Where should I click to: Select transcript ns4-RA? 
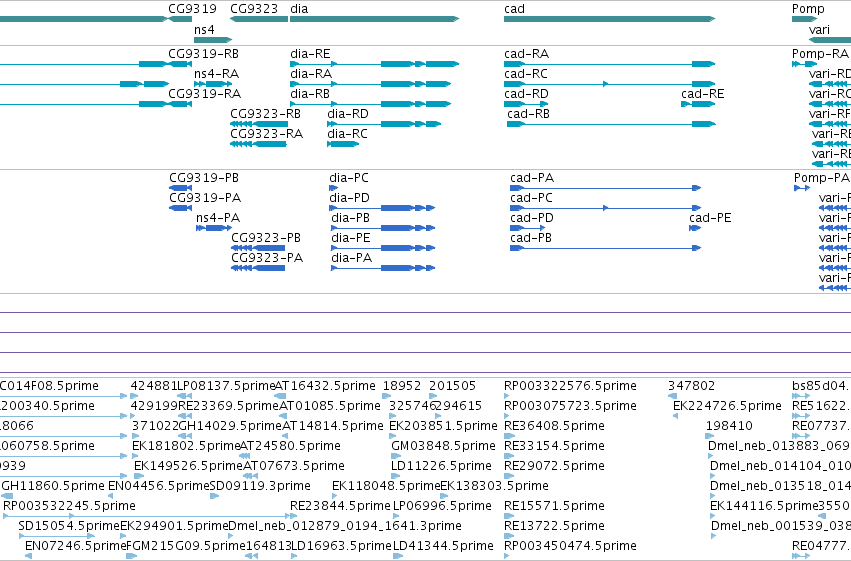pos(216,74)
